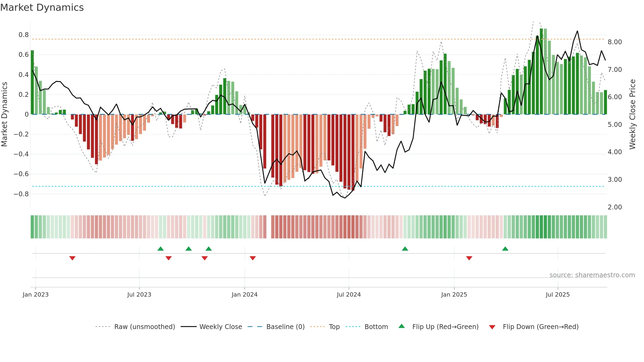
Task: Click the Jul 2023 x-axis label
Action: point(139,294)
